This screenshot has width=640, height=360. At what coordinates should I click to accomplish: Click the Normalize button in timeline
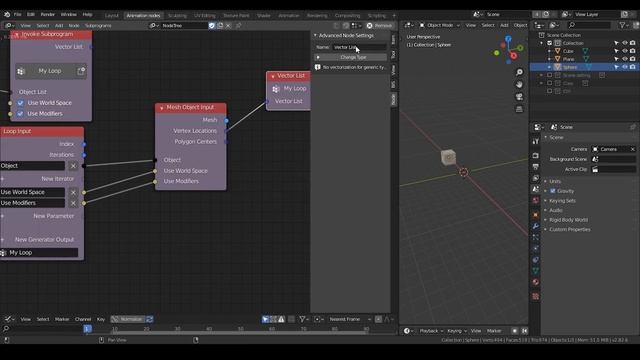tap(128, 319)
